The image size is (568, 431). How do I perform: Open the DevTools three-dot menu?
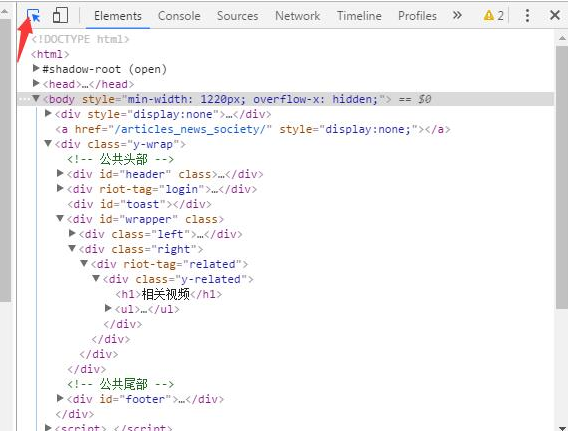[527, 16]
